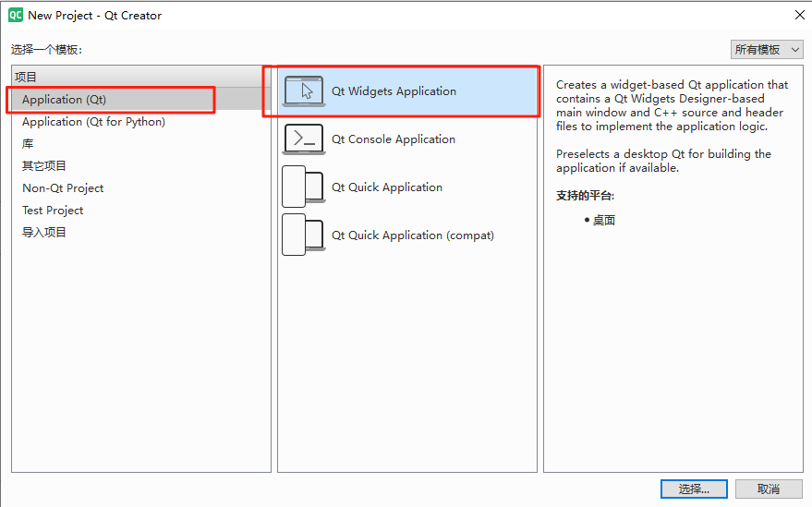
Task: Click the 取消 cancel button
Action: [769, 489]
